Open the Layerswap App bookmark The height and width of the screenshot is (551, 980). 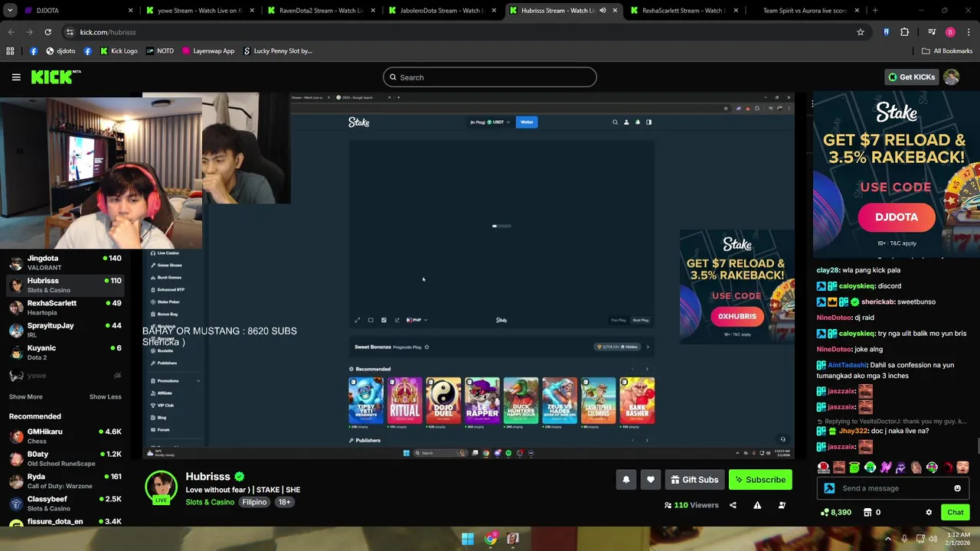pyautogui.click(x=207, y=51)
